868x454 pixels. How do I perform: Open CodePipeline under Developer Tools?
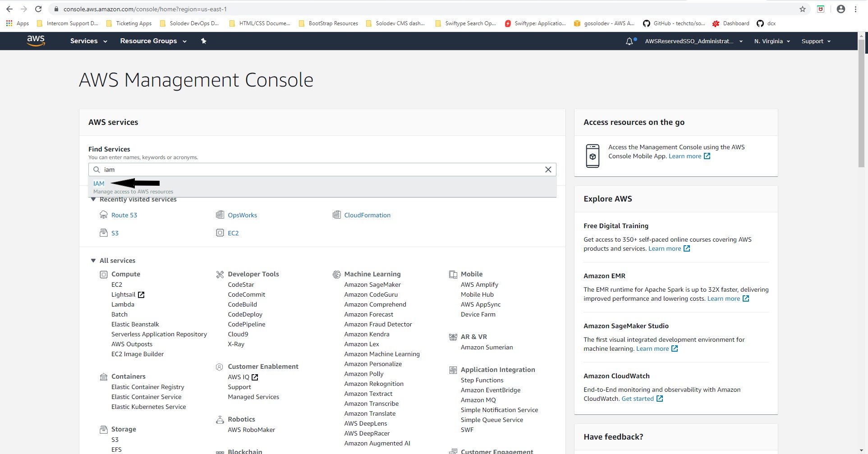[246, 324]
